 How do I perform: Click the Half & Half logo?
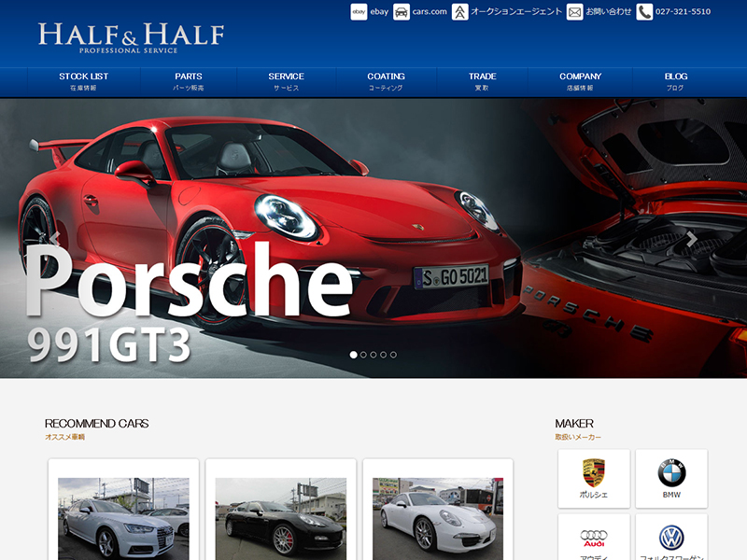click(x=131, y=37)
